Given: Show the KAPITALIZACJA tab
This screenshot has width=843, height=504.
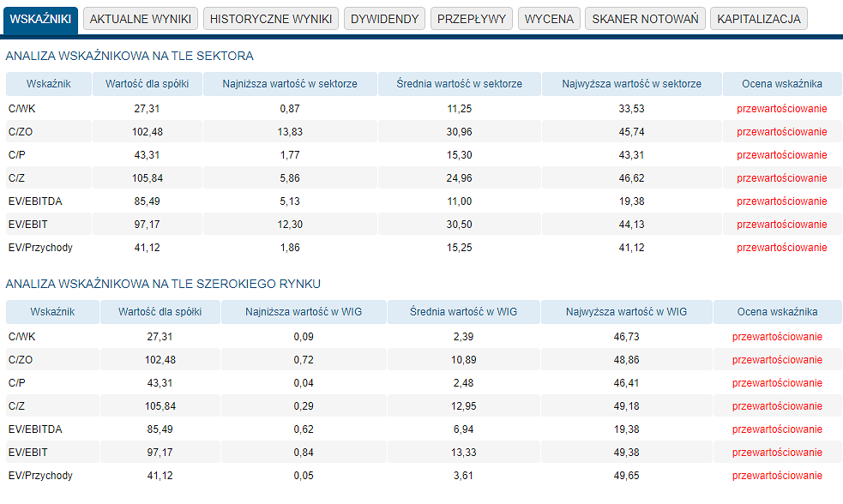Looking at the screenshot, I should click(758, 19).
